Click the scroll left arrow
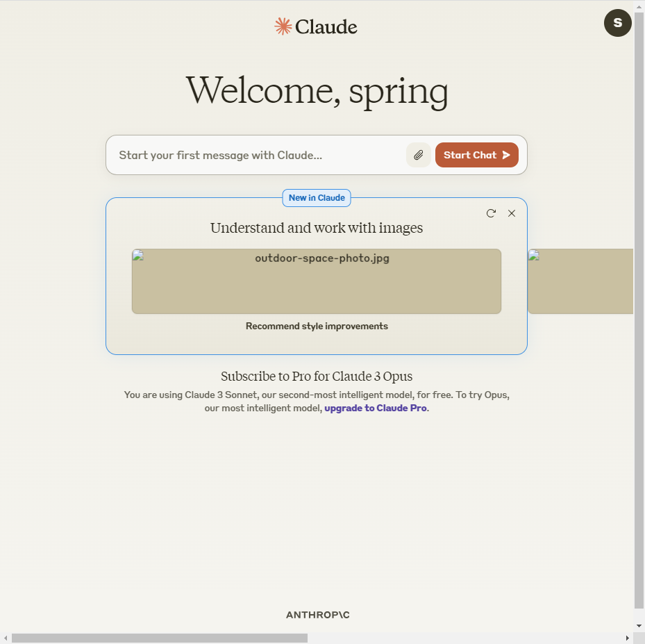The image size is (645, 644). [6, 638]
